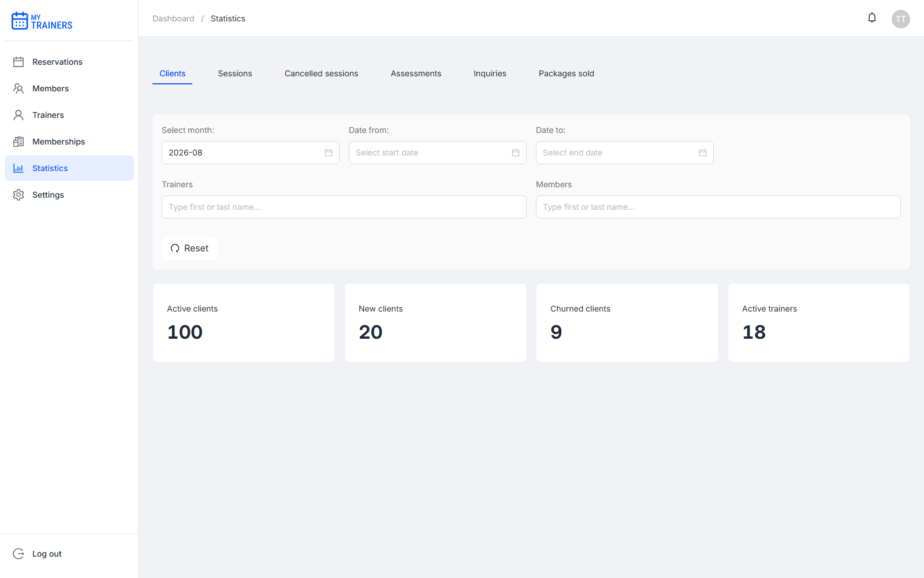
Task: Switch to the Sessions tab
Action: tap(235, 73)
